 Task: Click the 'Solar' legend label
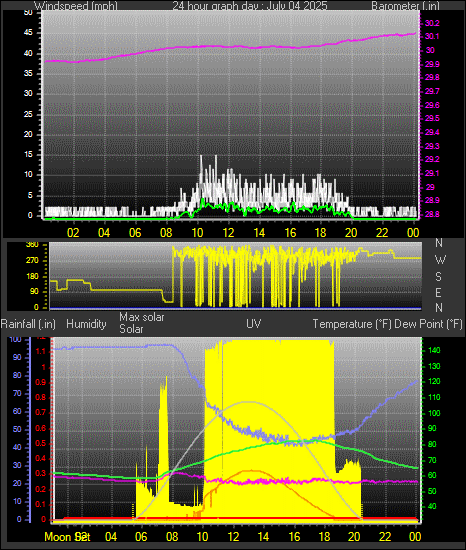click(131, 329)
